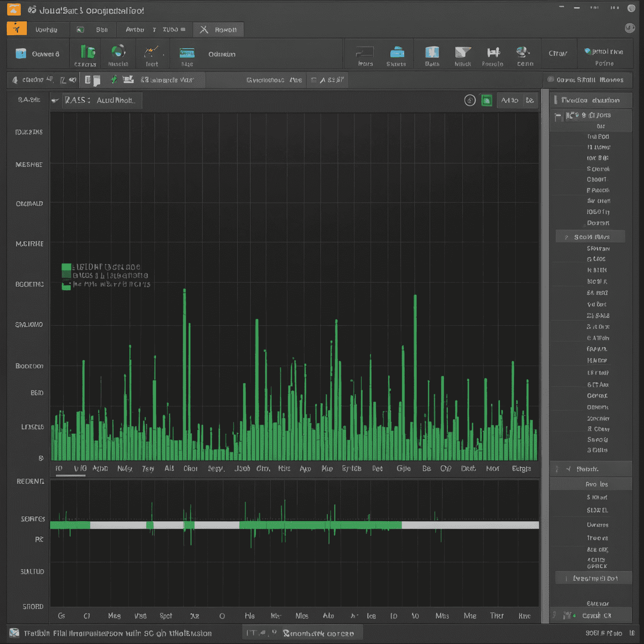The height and width of the screenshot is (644, 644).
Task: Open the Uoubau tab
Action: click(47, 30)
